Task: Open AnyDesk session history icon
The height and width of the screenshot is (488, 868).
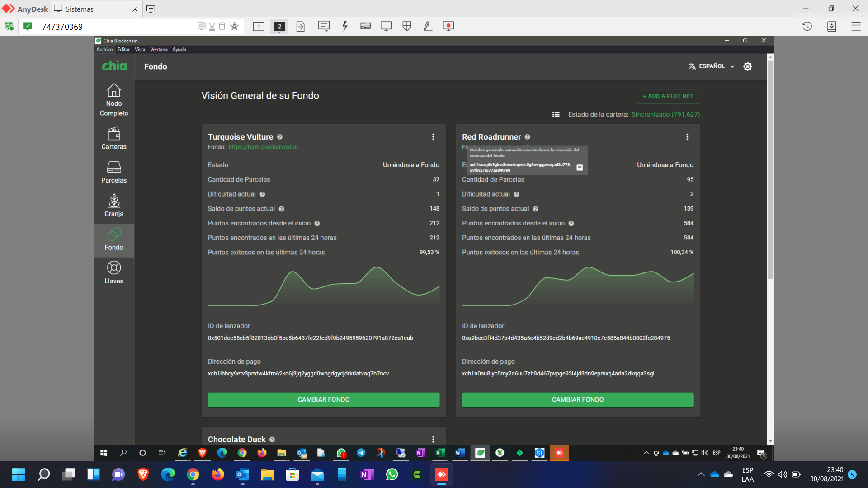Action: tap(807, 26)
